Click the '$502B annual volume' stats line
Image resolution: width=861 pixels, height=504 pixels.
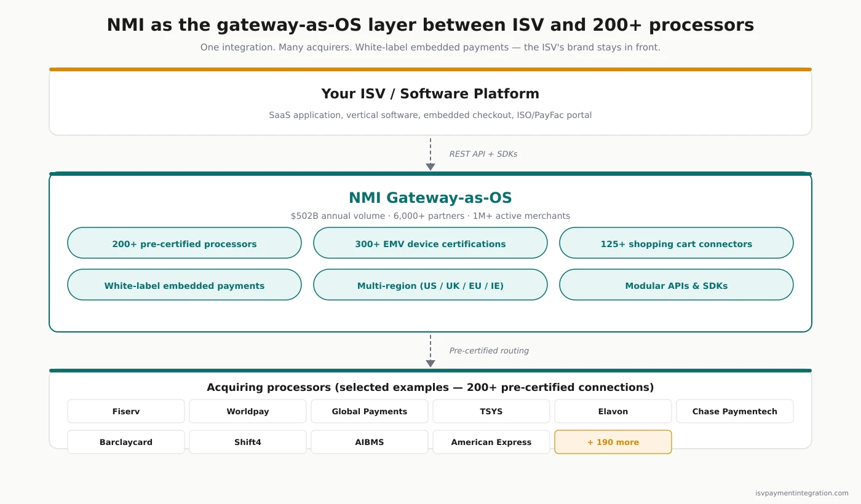[430, 216]
